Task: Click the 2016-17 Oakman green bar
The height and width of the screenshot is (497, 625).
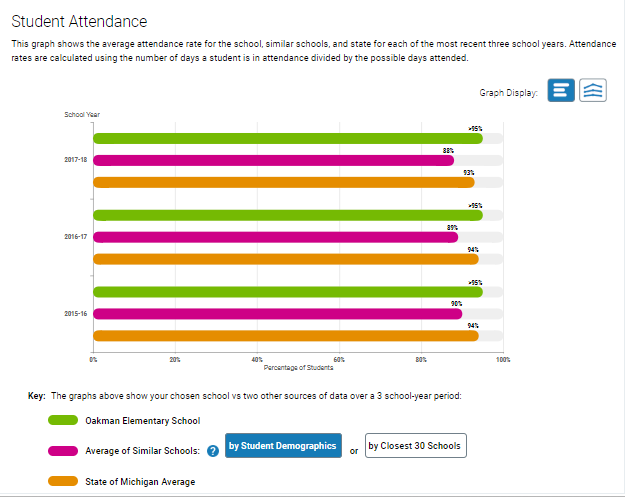Action: coord(288,215)
